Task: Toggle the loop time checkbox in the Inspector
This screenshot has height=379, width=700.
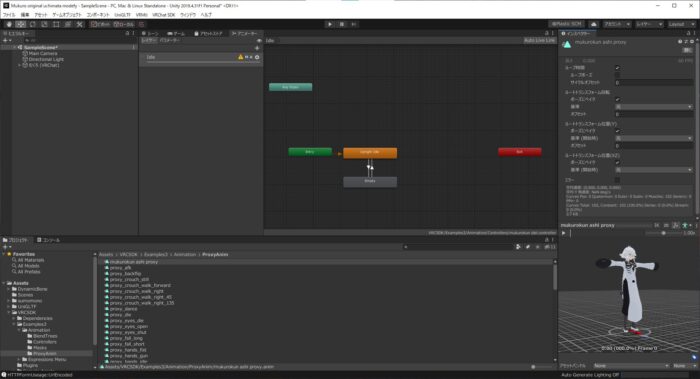Action: coord(617,68)
